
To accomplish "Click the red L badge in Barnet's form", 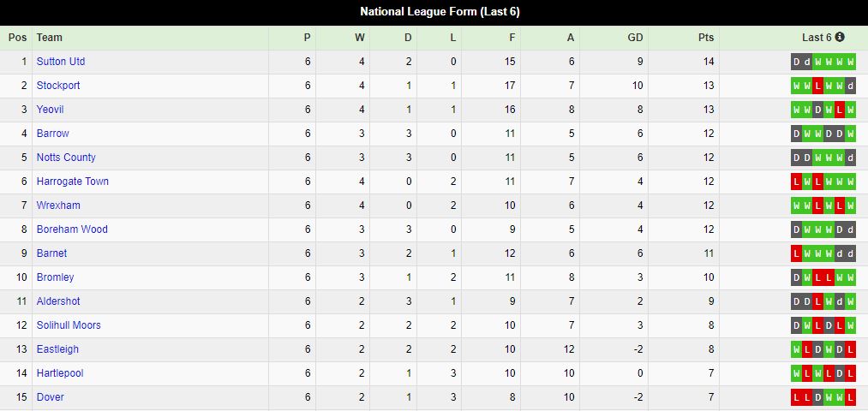I will pyautogui.click(x=797, y=253).
